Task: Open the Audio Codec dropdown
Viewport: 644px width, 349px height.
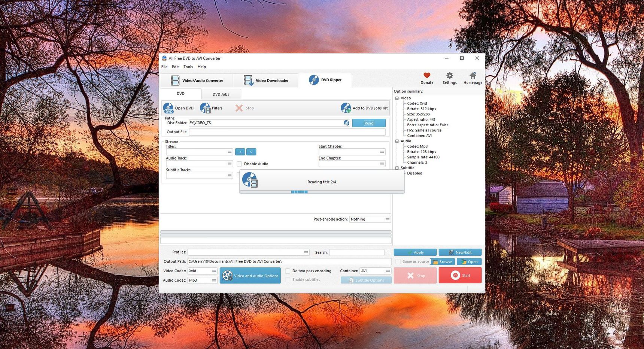Action: (203, 280)
